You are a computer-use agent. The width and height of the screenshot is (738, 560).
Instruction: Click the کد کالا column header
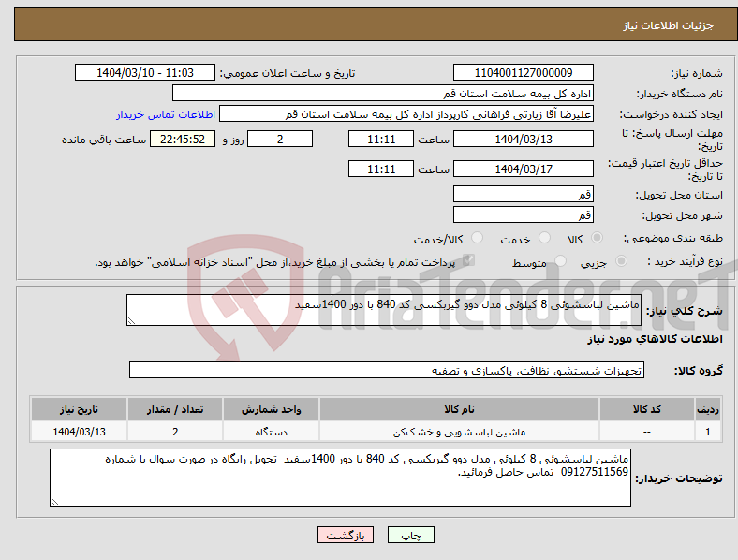(647, 409)
